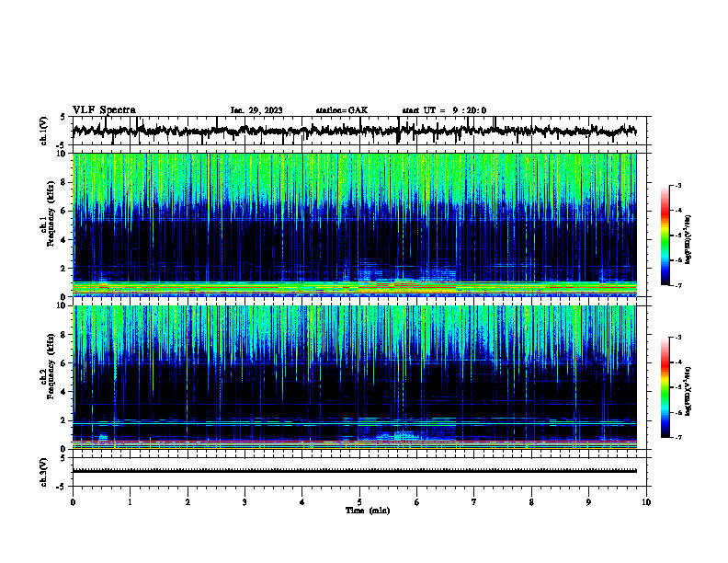
Task: Click the 3 tick on the Time axis
Action: (x=245, y=502)
